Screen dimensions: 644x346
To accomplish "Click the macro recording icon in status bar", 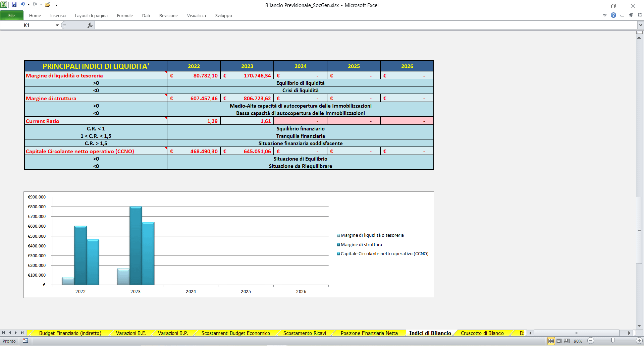I will point(25,341).
